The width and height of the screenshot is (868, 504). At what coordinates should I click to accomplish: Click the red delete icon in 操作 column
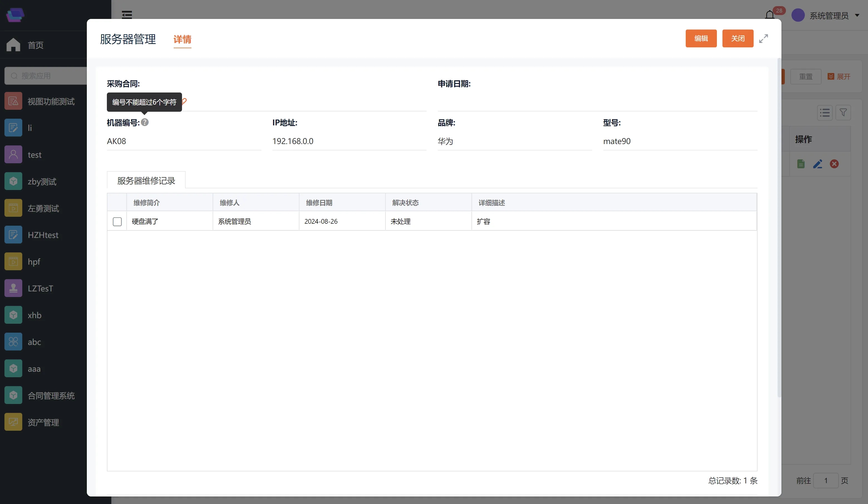834,164
